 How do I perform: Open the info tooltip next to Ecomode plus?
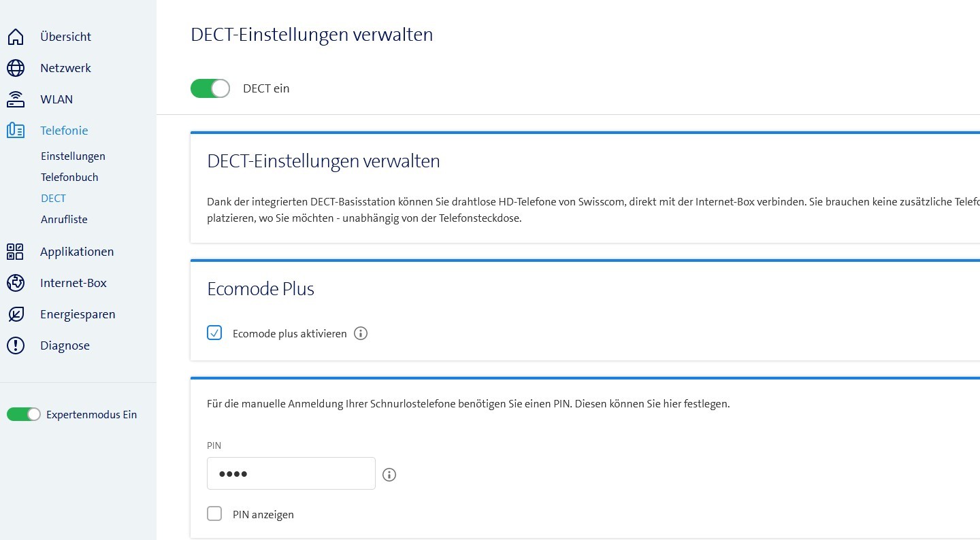tap(361, 333)
